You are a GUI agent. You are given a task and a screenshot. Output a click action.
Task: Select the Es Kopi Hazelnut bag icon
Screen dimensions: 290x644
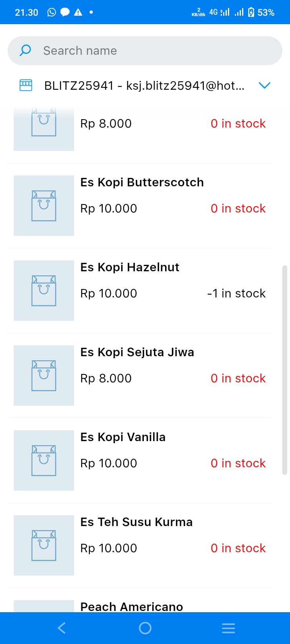[44, 291]
